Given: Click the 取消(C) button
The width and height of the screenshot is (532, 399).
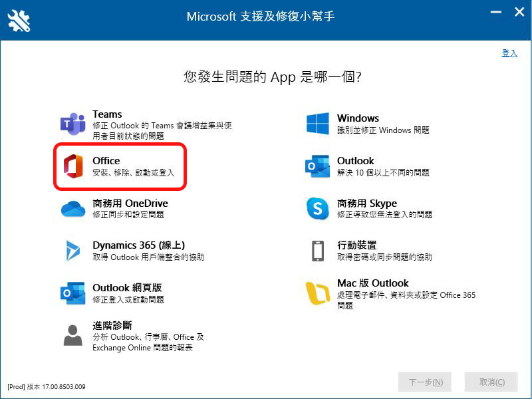Looking at the screenshot, I should tap(491, 382).
